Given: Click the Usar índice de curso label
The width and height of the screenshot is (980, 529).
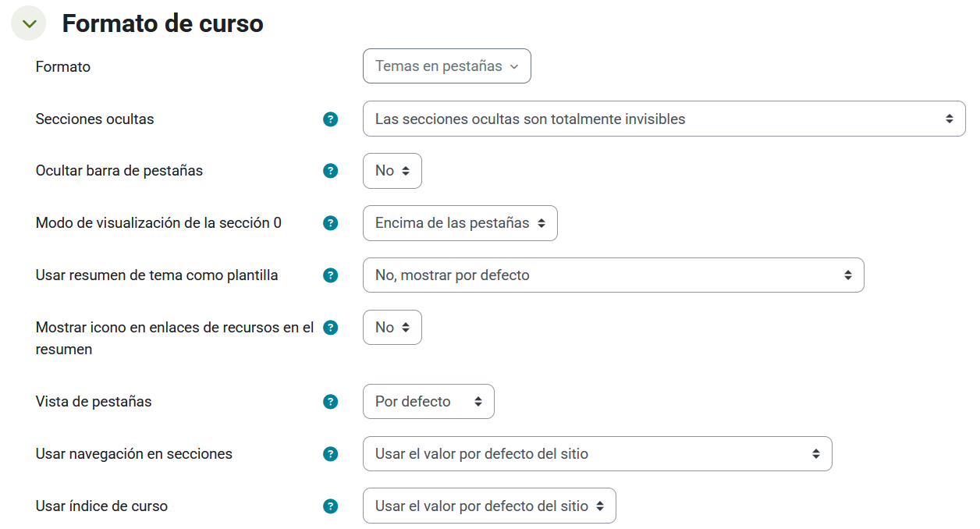Looking at the screenshot, I should pos(101,506).
